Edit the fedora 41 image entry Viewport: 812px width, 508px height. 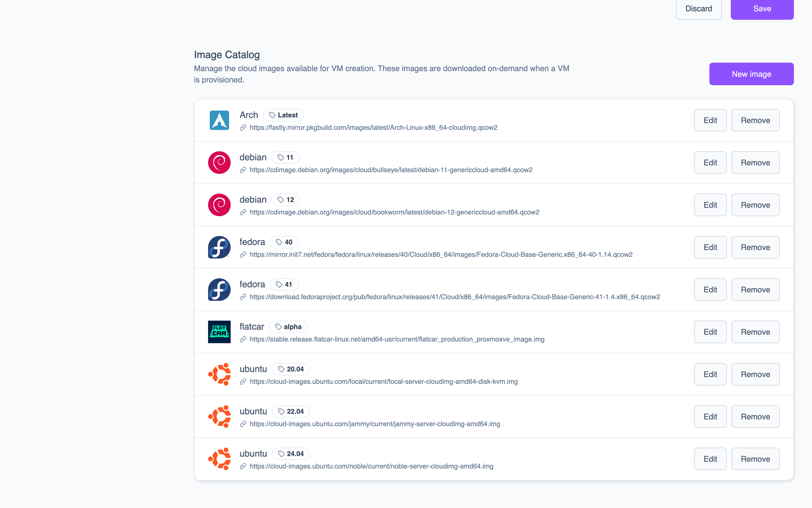(x=710, y=290)
